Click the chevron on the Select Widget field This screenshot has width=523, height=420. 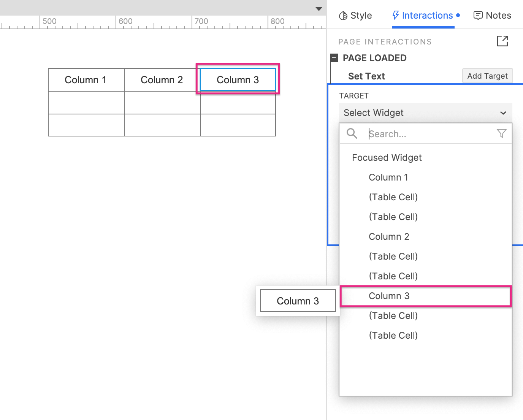coord(504,113)
